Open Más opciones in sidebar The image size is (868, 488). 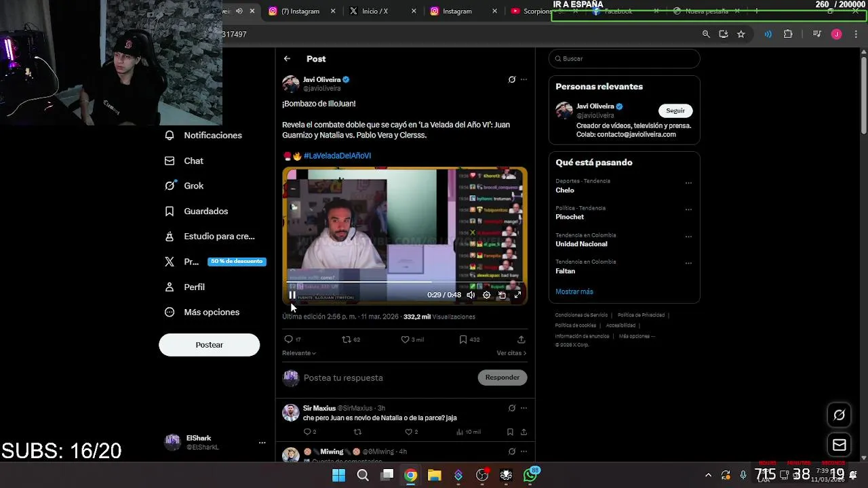(x=202, y=312)
